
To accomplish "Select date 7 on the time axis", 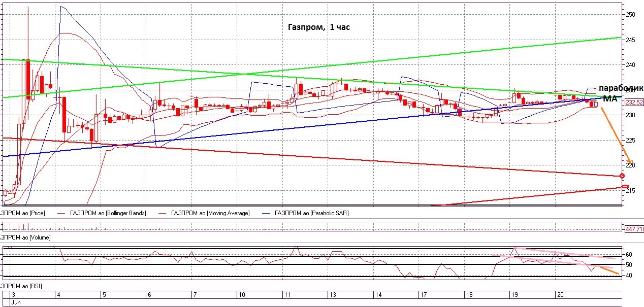I will [x=195, y=294].
